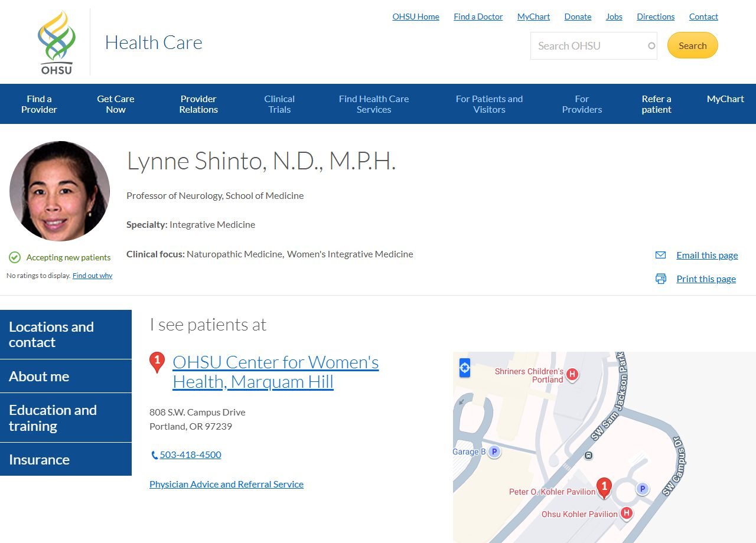This screenshot has width=756, height=543.
Task: Open the Insurance sidebar tab
Action: pos(66,459)
